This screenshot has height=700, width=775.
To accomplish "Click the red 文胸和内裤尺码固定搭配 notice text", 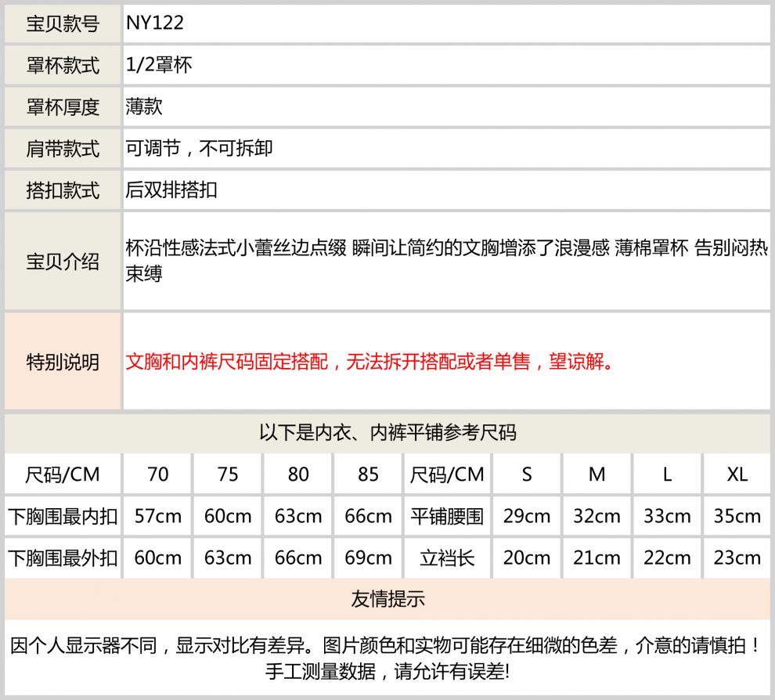I will click(369, 362).
